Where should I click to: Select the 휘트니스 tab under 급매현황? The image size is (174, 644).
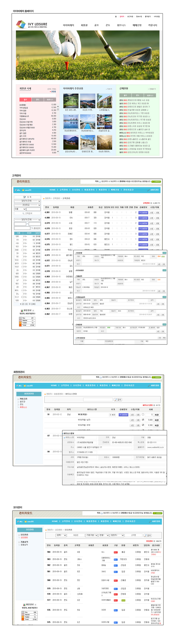(150, 95)
